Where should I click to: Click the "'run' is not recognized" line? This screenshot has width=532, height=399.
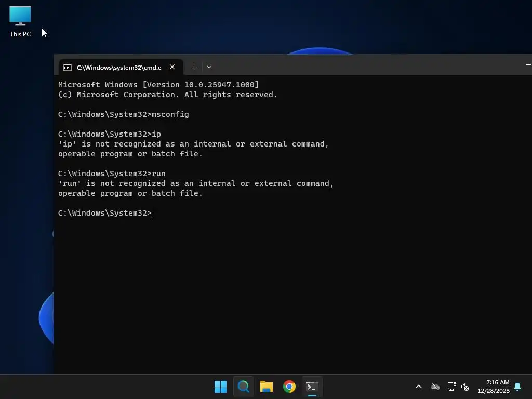click(196, 183)
